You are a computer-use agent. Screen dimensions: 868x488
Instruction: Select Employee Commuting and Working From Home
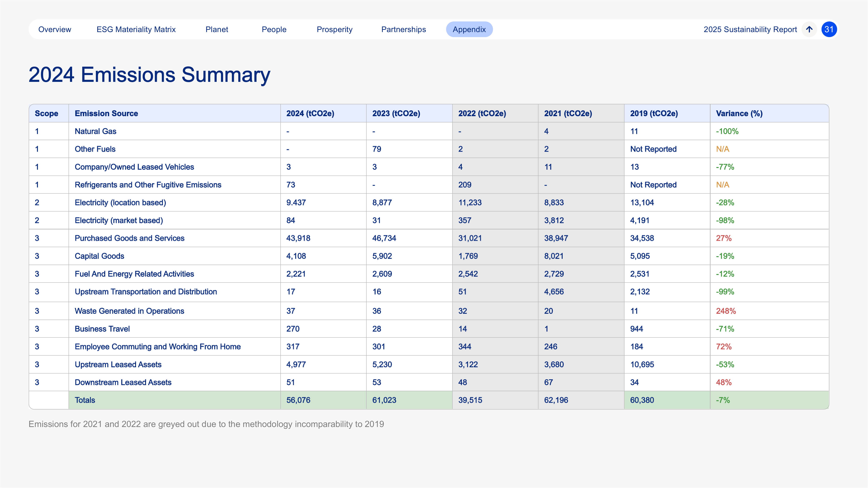coord(158,347)
